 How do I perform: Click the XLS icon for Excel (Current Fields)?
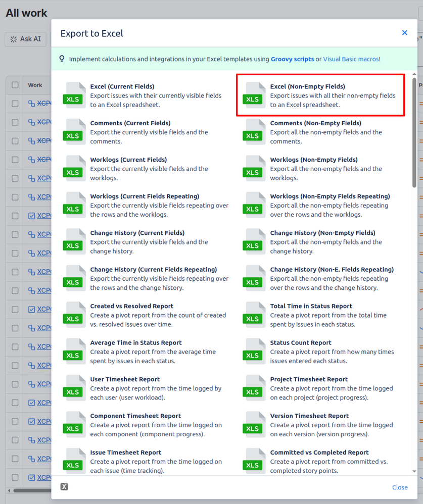(x=74, y=95)
